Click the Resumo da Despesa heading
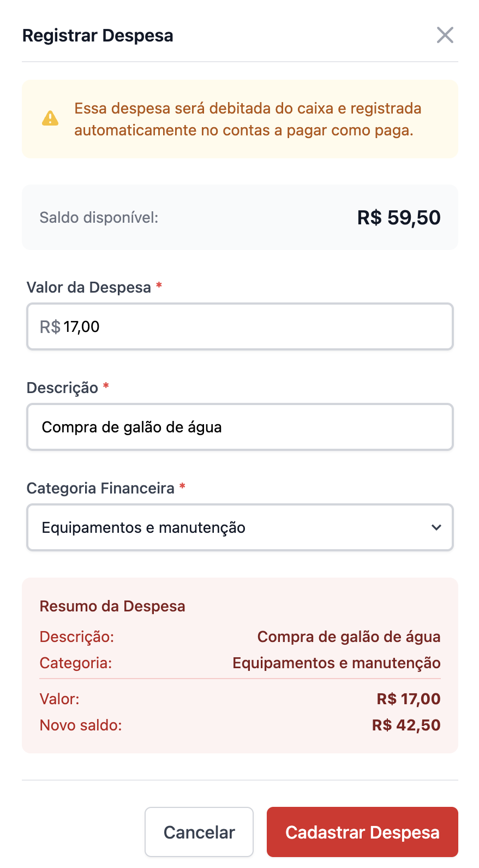 click(112, 606)
